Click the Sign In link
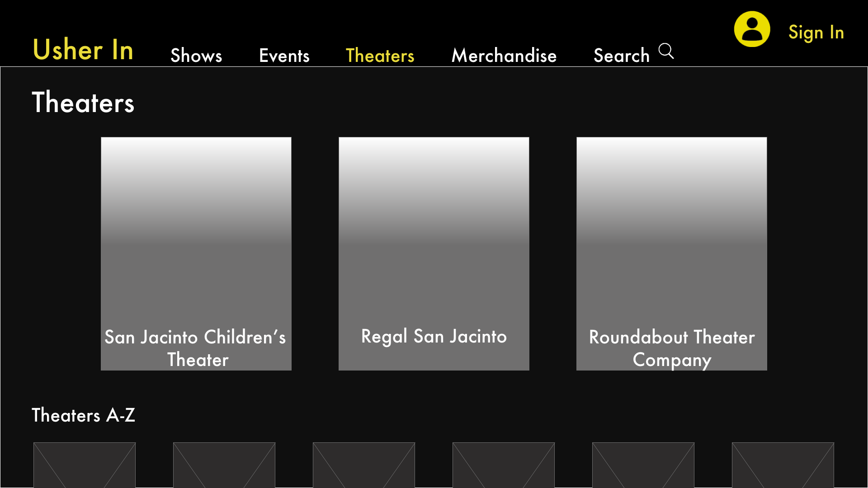The image size is (868, 488). click(x=816, y=33)
